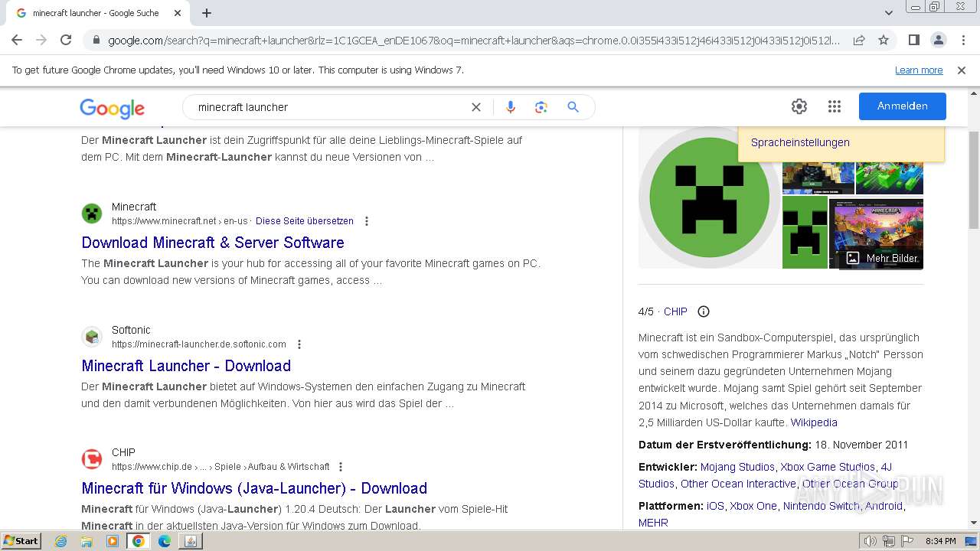
Task: Go back to the previous page
Action: [x=17, y=40]
